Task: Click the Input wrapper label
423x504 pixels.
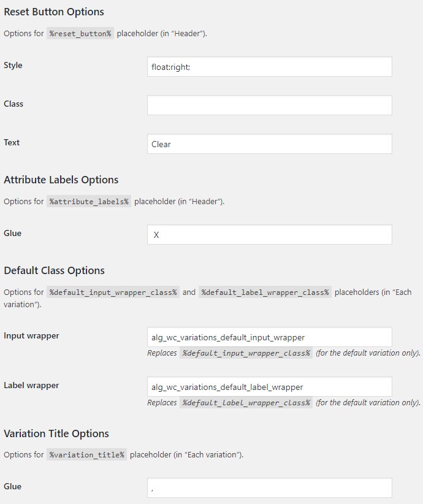Action: (31, 335)
